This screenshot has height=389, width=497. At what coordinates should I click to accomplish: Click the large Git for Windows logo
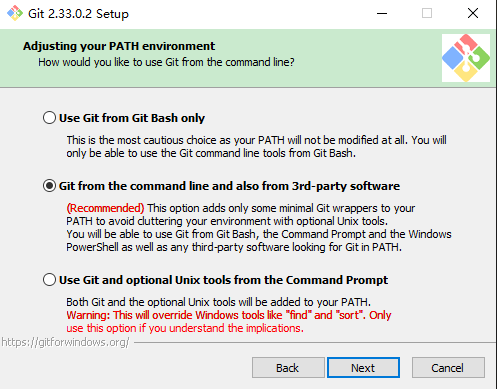466,58
